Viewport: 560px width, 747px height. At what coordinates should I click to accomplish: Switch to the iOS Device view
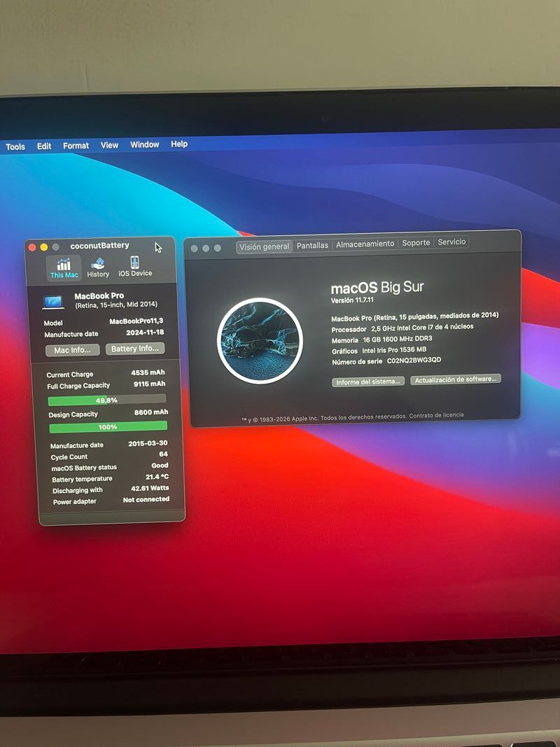point(135,267)
